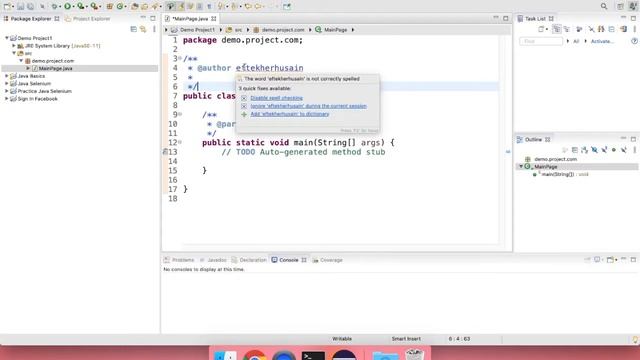
Task: Collapse the src folder node
Action: 14,53
